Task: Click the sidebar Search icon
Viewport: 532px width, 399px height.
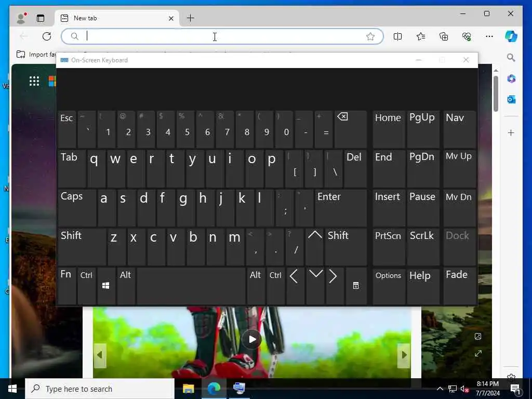Action: pyautogui.click(x=511, y=58)
